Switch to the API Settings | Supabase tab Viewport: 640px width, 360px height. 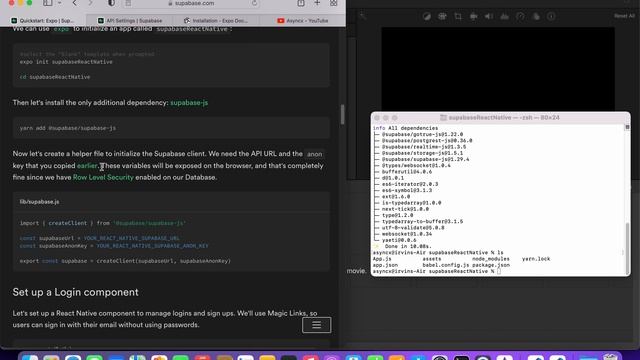tap(130, 20)
